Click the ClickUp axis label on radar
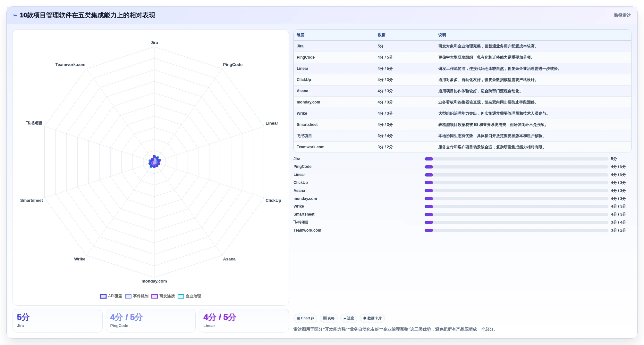644x345 pixels. click(x=273, y=201)
